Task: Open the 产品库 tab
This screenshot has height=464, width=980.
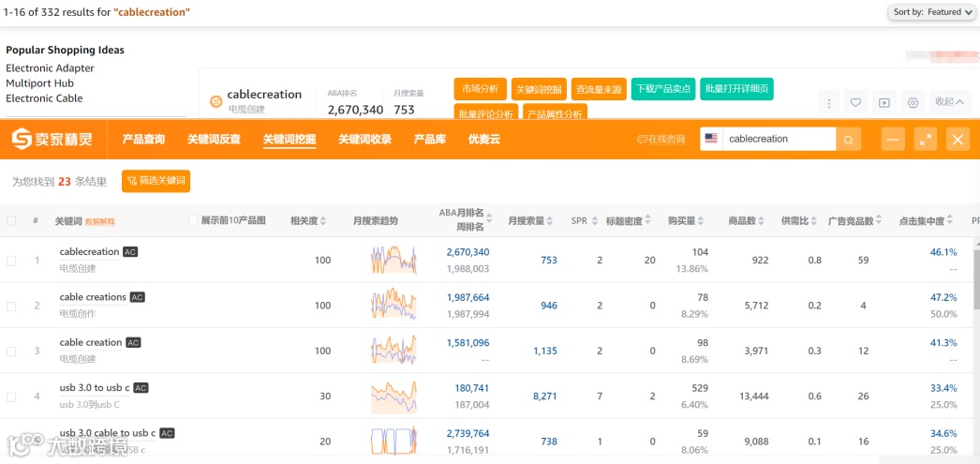Action: 430,139
